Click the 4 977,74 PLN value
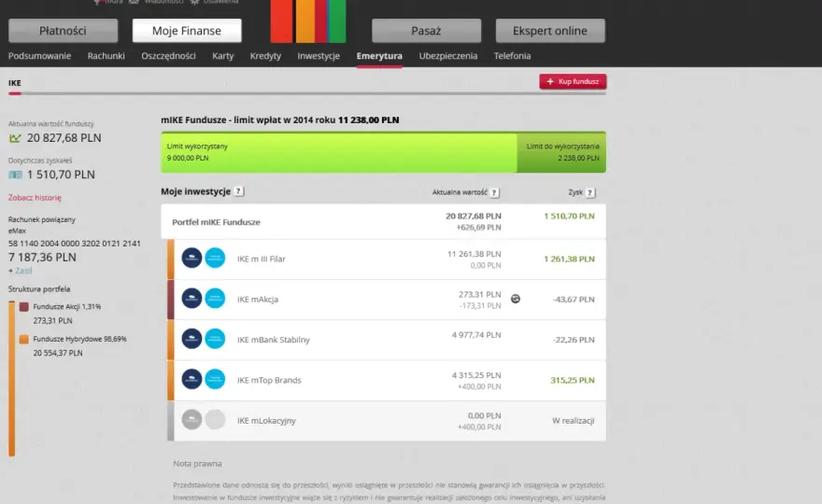Viewport: 822px width, 504px height. tap(476, 335)
